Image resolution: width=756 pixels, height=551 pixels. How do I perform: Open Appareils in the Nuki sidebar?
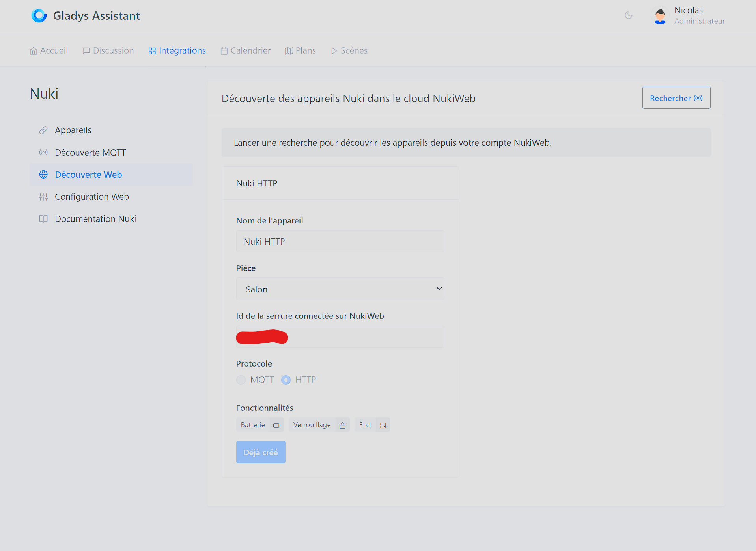(x=73, y=130)
